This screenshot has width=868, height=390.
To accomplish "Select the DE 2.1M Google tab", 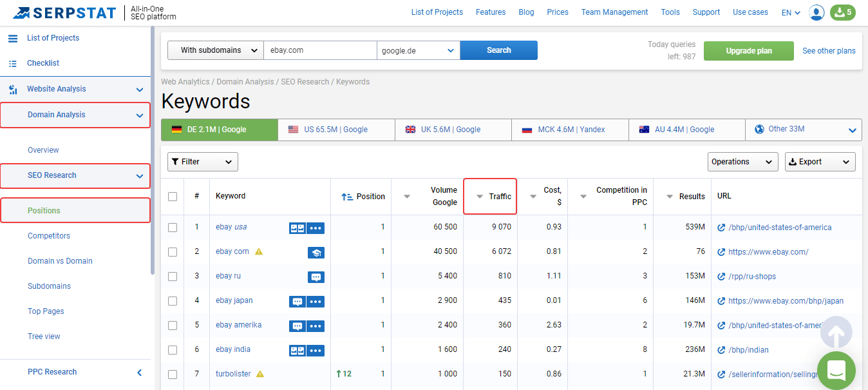I will [220, 130].
